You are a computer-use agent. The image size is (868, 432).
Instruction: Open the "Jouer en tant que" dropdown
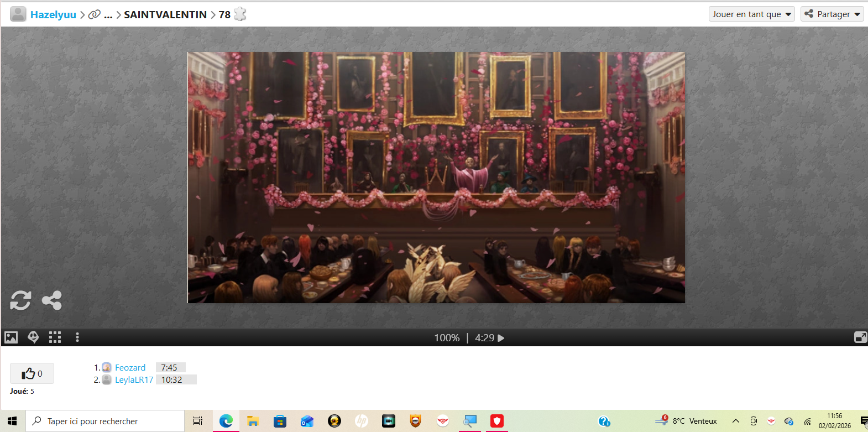752,14
